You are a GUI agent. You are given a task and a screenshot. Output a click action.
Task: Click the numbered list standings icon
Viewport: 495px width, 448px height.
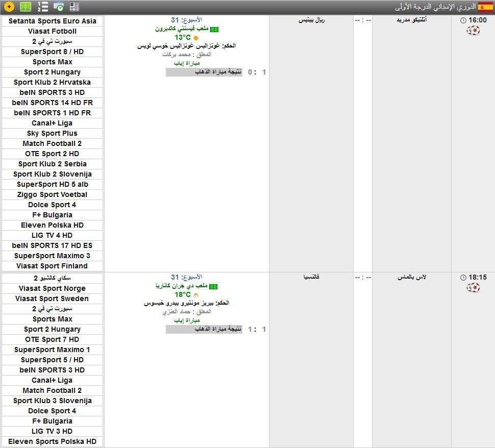(43, 7)
